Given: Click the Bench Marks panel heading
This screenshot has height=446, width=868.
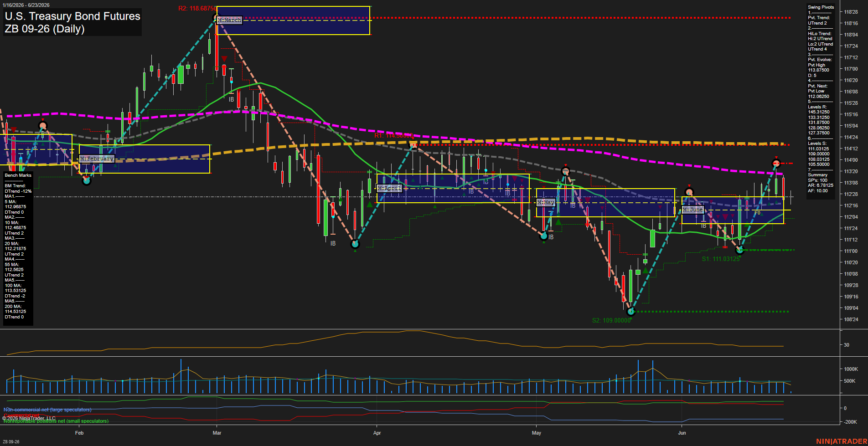Looking at the screenshot, I should click(x=18, y=175).
